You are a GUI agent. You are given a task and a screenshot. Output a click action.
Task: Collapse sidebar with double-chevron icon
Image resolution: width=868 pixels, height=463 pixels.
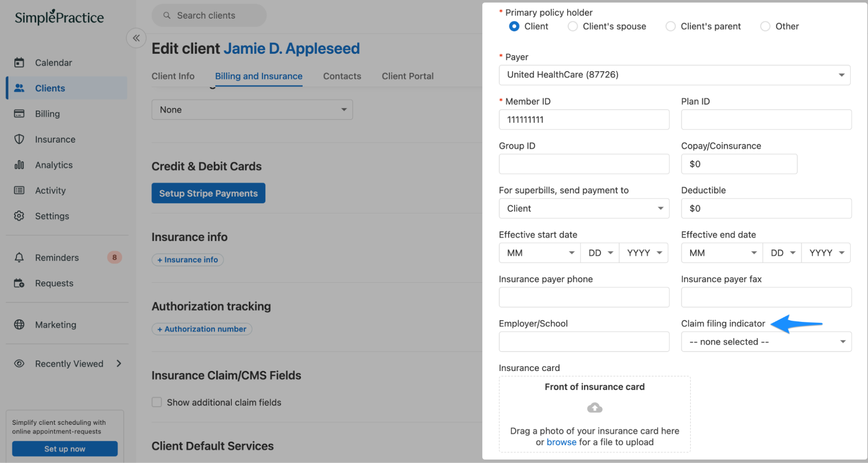136,38
